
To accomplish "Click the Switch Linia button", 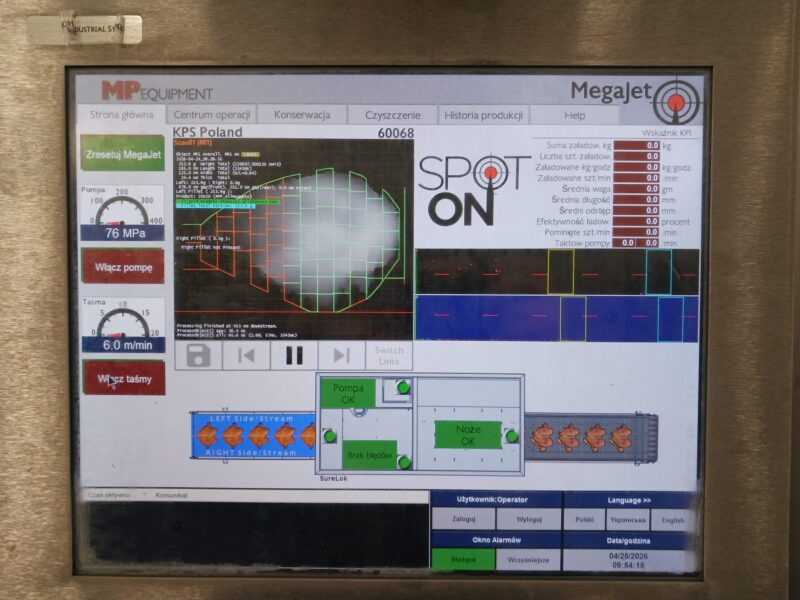I will (x=389, y=355).
